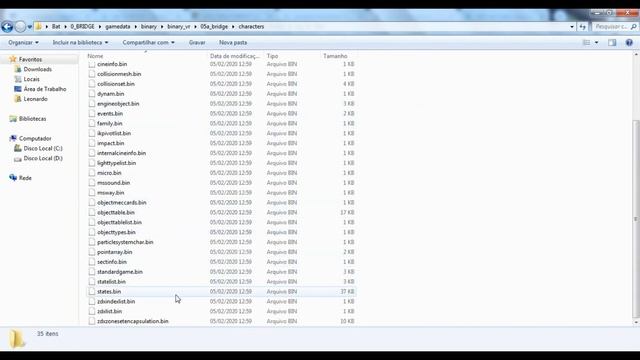This screenshot has width=640, height=360.
Task: Select the '0_BRIDGE' breadcrumb segment
Action: (x=82, y=27)
